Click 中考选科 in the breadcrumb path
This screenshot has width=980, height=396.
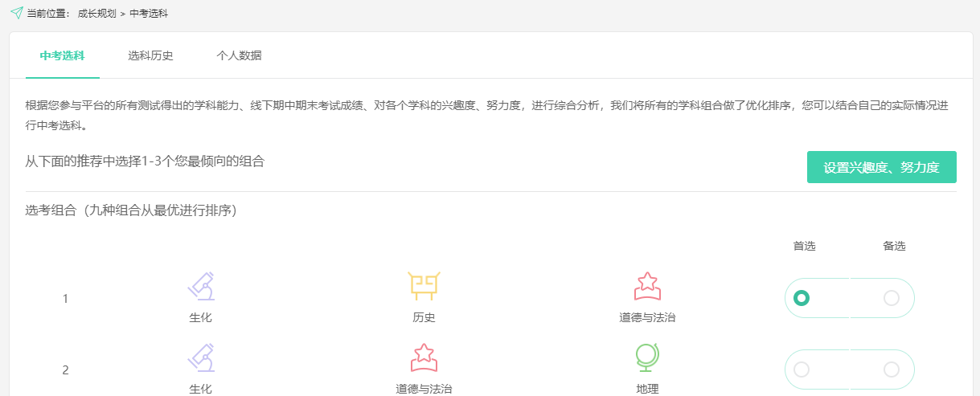149,14
